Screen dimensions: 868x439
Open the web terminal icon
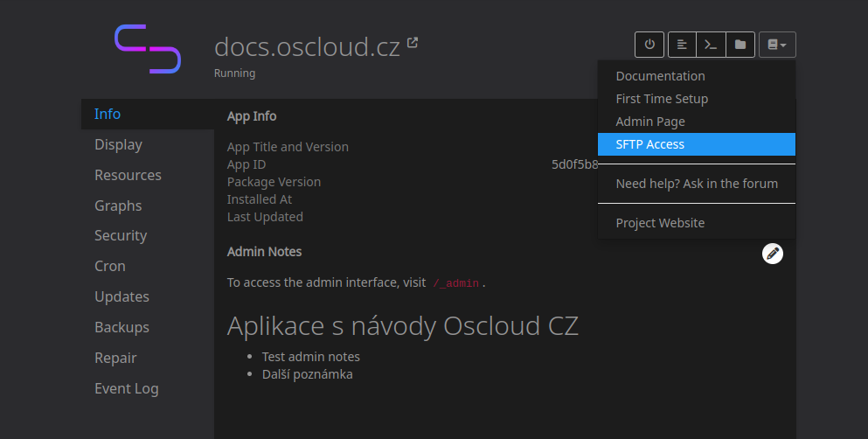pyautogui.click(x=712, y=45)
